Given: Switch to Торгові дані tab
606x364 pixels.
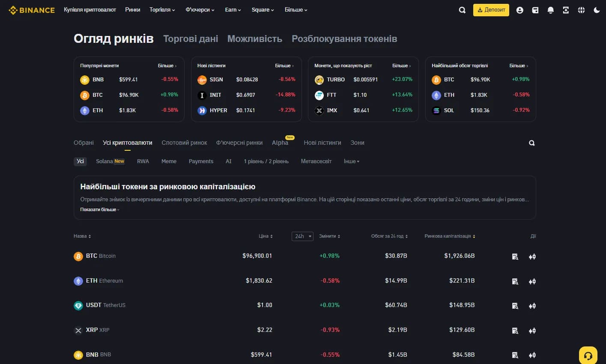Looking at the screenshot, I should click(x=191, y=39).
